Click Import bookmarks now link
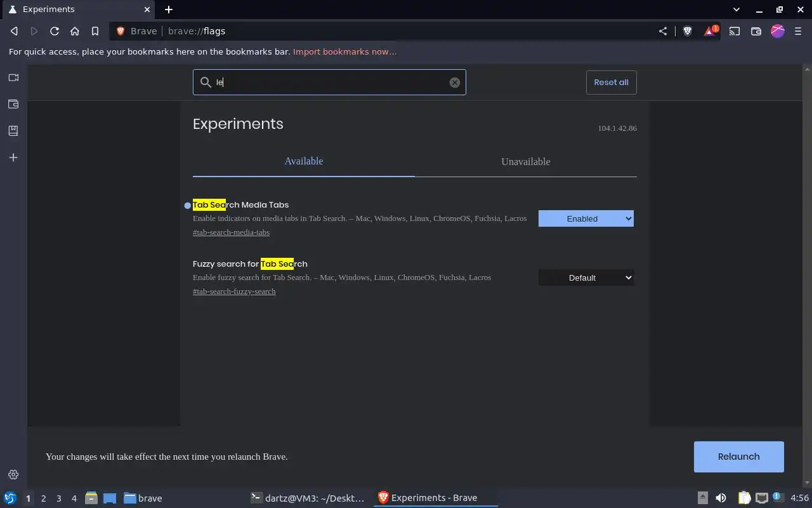The image size is (812, 508). [x=345, y=51]
